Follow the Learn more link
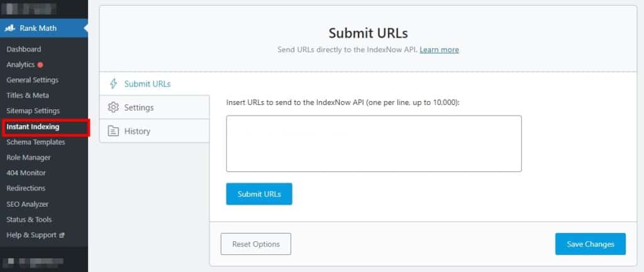Viewport: 644px width, 272px height. 439,50
